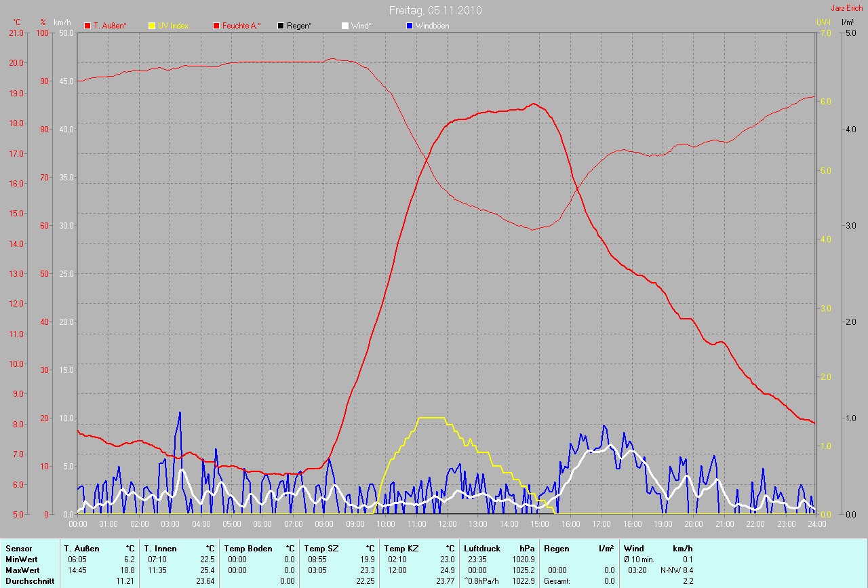The height and width of the screenshot is (588, 868).
Task: Click the 'km/h' axis unit label at top
Action: [x=62, y=22]
